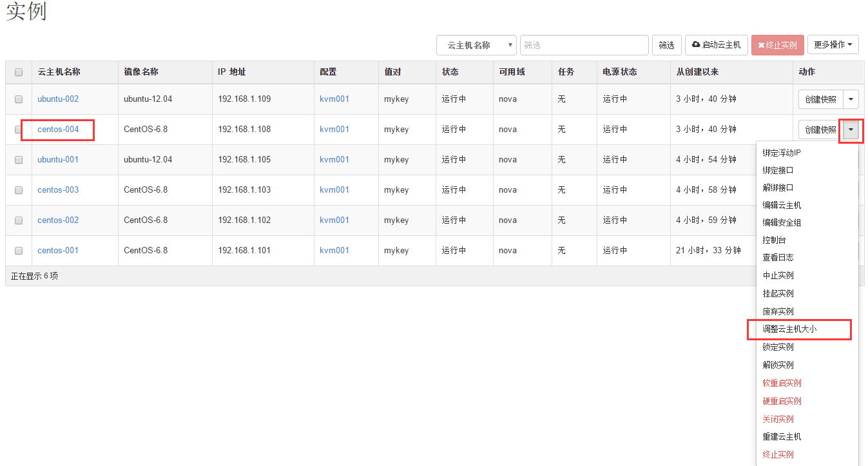The height and width of the screenshot is (466, 868).
Task: Click IP address 192.168.1.109
Action: click(244, 99)
